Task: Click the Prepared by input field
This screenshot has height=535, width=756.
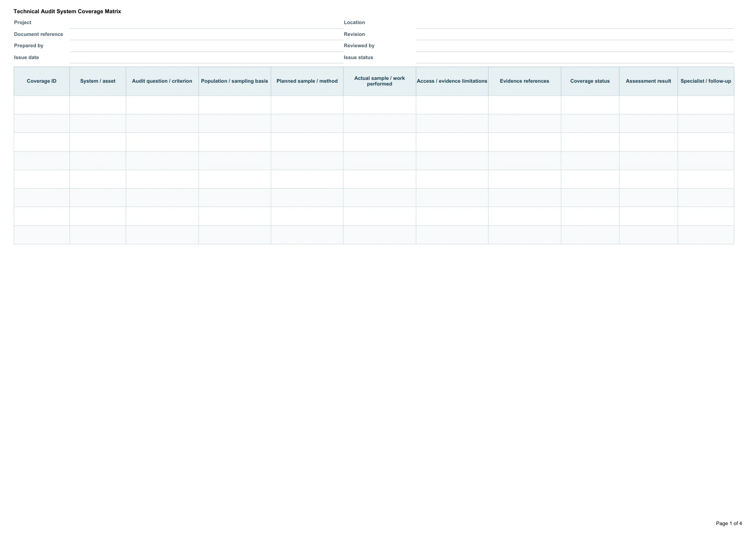Action: pyautogui.click(x=206, y=46)
